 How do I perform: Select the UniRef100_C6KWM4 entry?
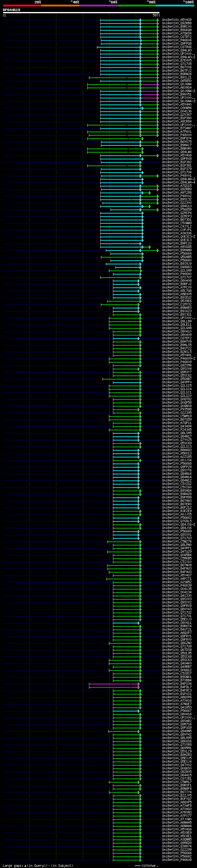tap(177, 108)
